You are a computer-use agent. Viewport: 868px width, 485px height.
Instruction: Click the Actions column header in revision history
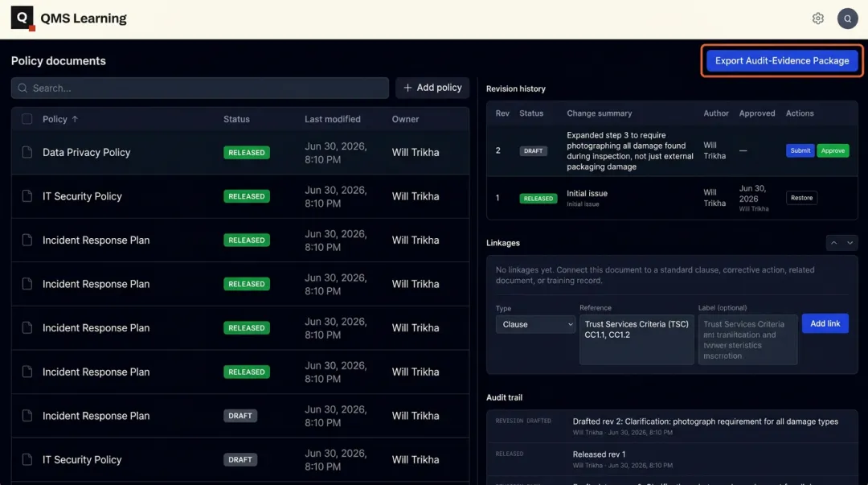800,113
